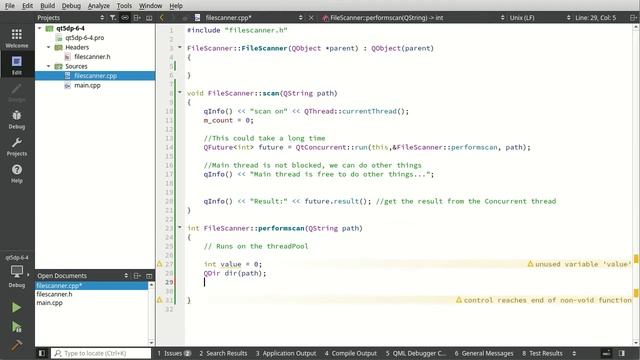
Task: Open the Window menu
Action: pos(150,6)
